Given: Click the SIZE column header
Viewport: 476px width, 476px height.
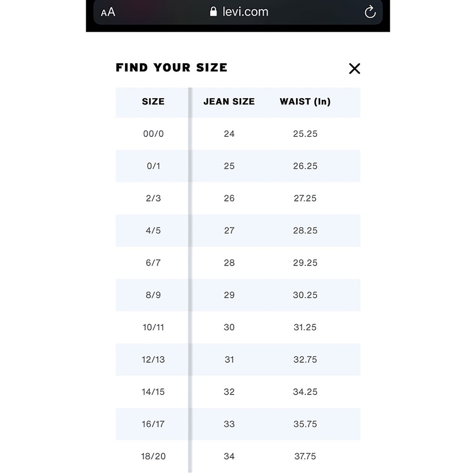Looking at the screenshot, I should (x=153, y=101).
